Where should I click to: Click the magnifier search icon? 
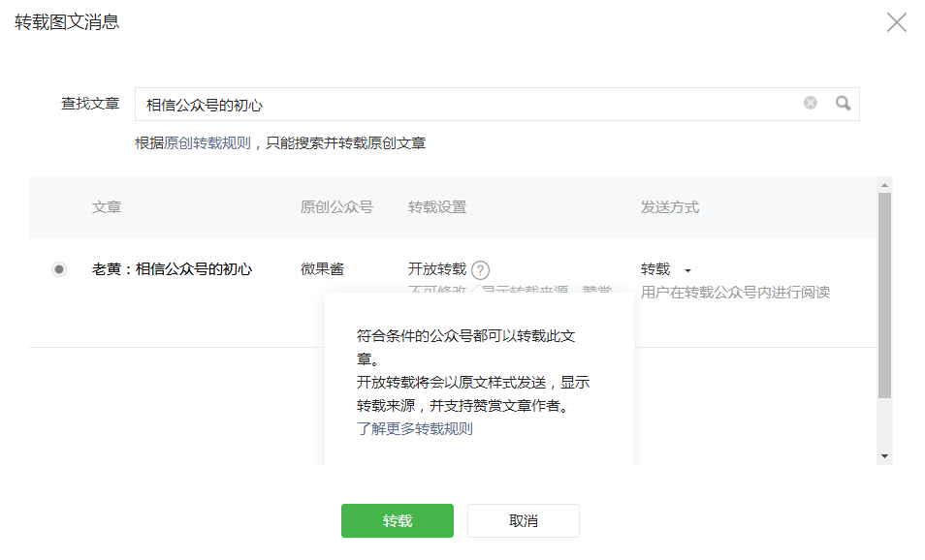click(x=843, y=103)
